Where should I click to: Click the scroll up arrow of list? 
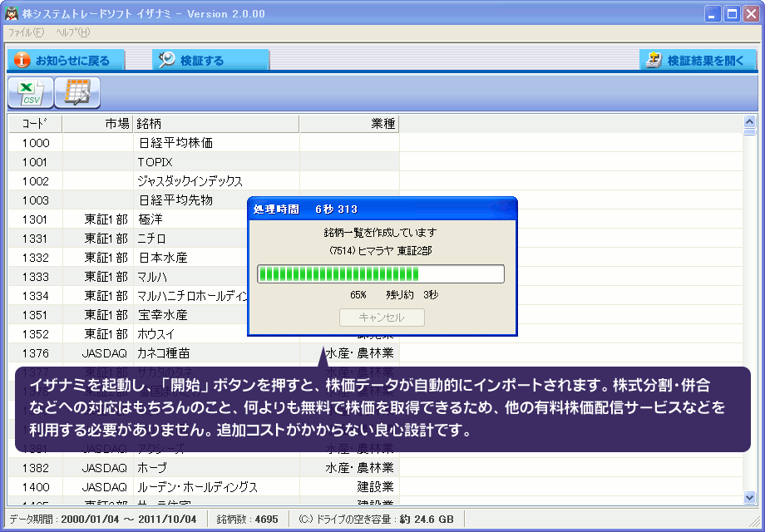pos(749,121)
